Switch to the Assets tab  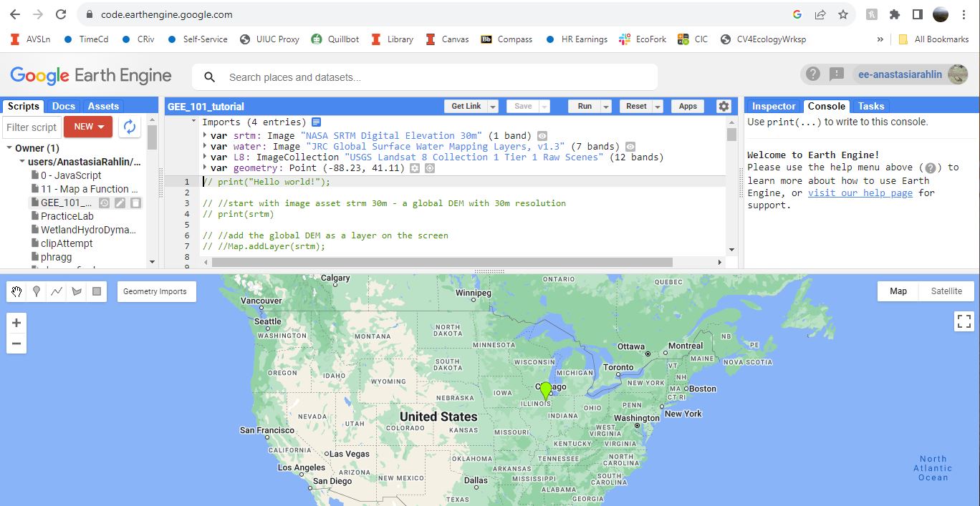pos(103,106)
